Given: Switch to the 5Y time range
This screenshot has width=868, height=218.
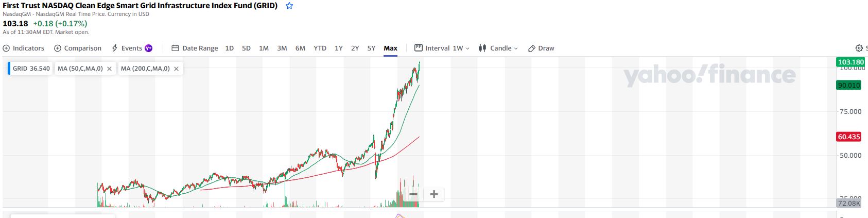Looking at the screenshot, I should [x=371, y=48].
